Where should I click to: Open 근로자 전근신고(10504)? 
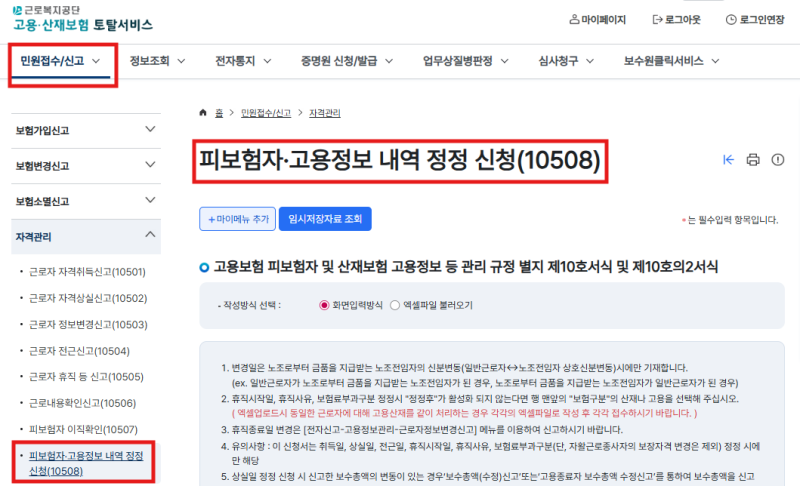point(80,351)
